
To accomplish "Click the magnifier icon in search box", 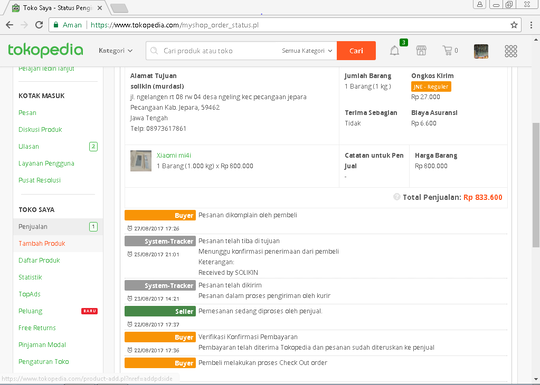I will point(154,51).
